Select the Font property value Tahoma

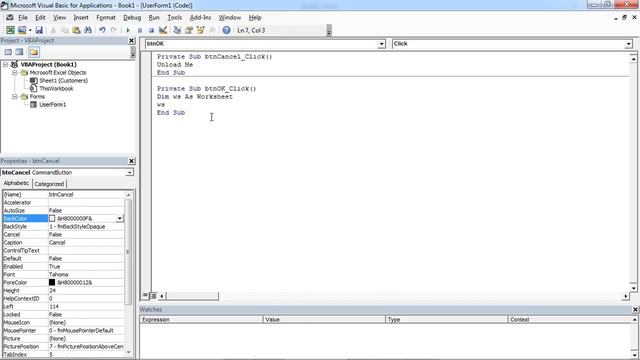coord(58,275)
